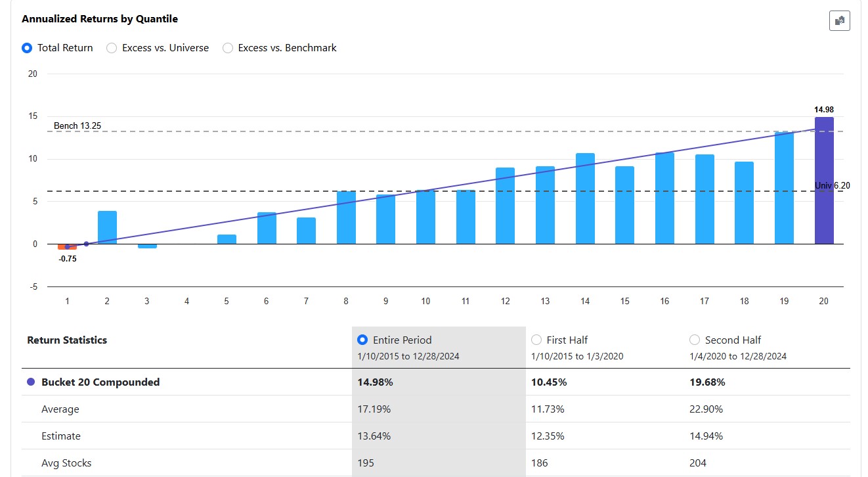The height and width of the screenshot is (477, 868).
Task: Click the Avg Stocks row label
Action: pos(66,463)
